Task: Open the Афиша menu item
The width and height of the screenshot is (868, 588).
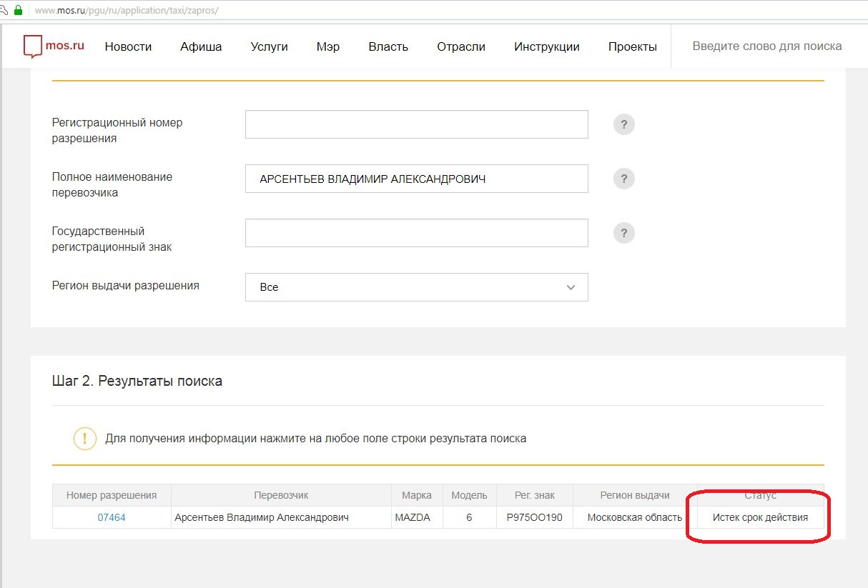Action: pos(201,46)
